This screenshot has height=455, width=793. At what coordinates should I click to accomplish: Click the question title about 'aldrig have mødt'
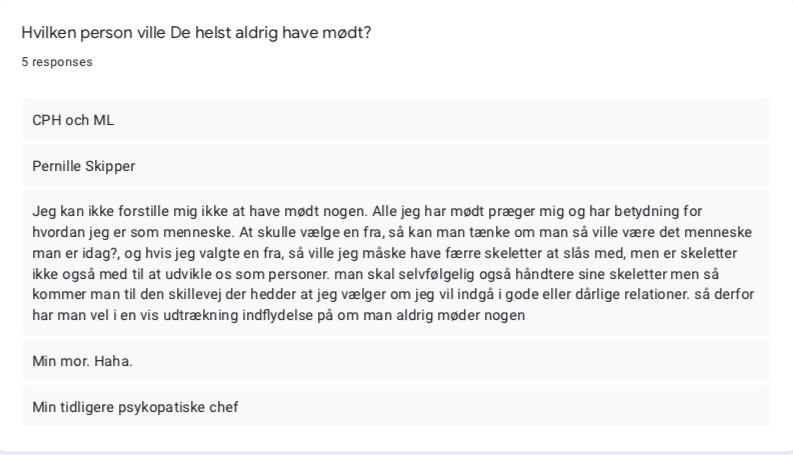tap(196, 33)
